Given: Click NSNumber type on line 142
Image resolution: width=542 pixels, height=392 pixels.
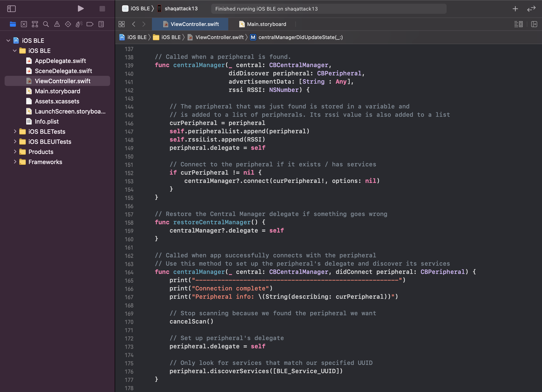Looking at the screenshot, I should pos(284,90).
